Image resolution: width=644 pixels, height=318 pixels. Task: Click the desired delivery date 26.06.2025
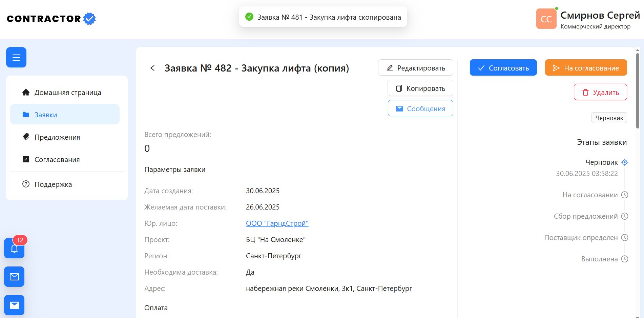pos(263,207)
